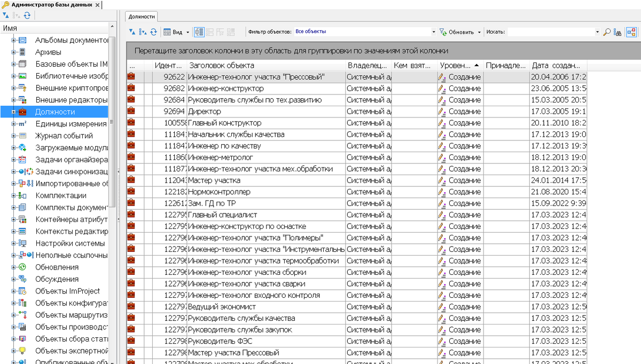Click the refresh icon in the left panel toolbar

point(27,16)
